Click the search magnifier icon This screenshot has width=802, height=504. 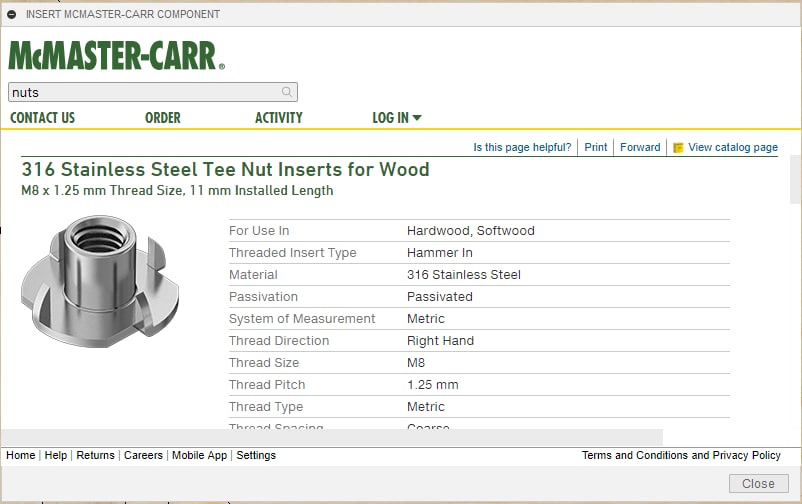pos(286,92)
